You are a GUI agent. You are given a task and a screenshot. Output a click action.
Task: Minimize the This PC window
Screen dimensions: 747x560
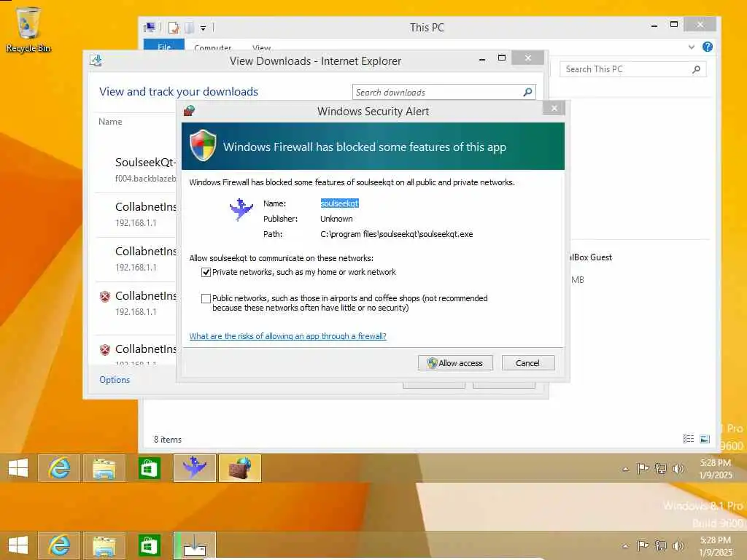click(654, 26)
